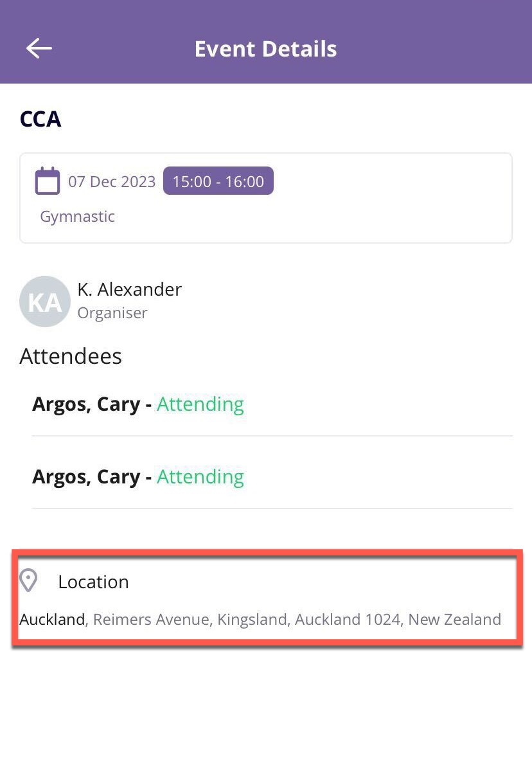Select the 15:00 - 16:00 time badge
The width and height of the screenshot is (532, 765).
pyautogui.click(x=218, y=181)
